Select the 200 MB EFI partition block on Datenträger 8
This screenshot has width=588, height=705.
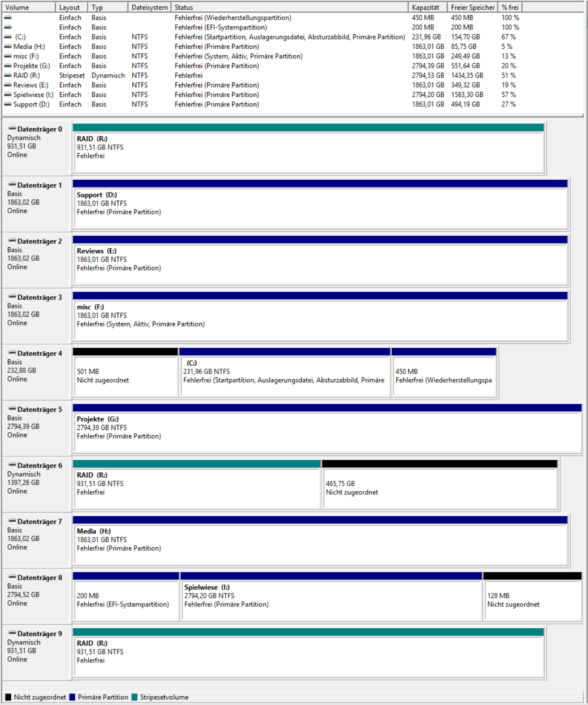(126, 596)
